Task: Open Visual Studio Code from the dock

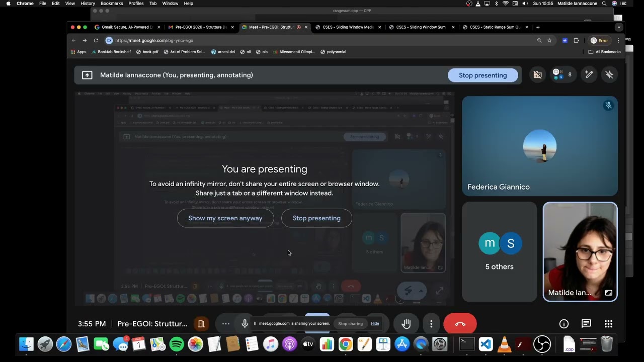Action: (x=486, y=344)
